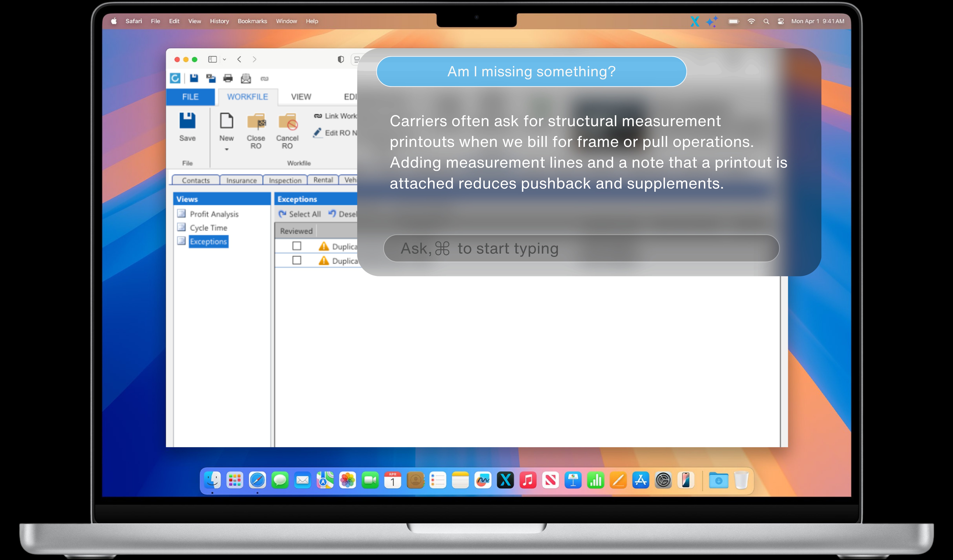Click the Cancel RO folder icon
This screenshot has height=560, width=953.
click(x=287, y=122)
